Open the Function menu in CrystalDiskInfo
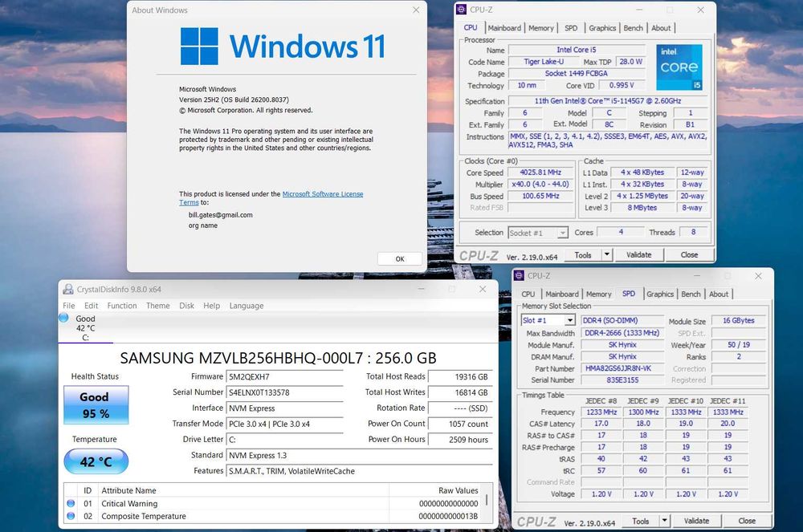 [122, 306]
